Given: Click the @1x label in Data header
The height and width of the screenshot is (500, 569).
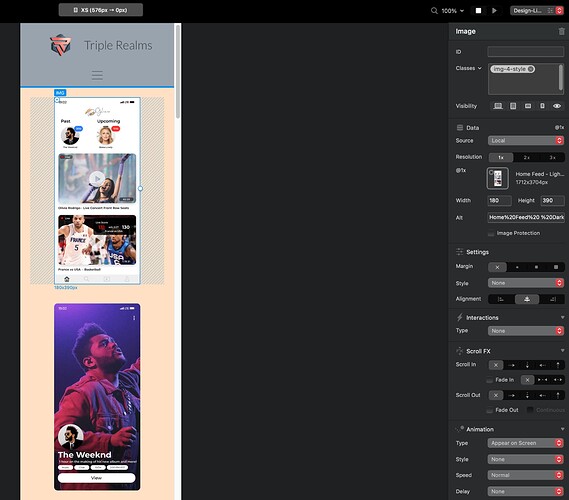Looking at the screenshot, I should tap(559, 128).
